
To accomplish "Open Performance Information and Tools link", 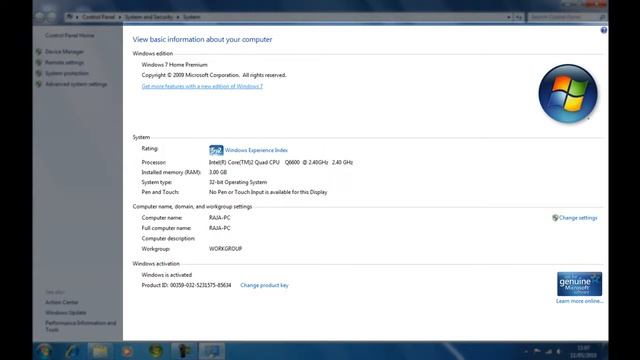I will (x=81, y=326).
